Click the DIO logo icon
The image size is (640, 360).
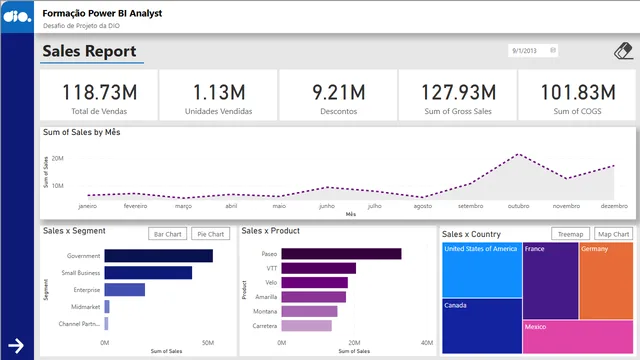[17, 17]
